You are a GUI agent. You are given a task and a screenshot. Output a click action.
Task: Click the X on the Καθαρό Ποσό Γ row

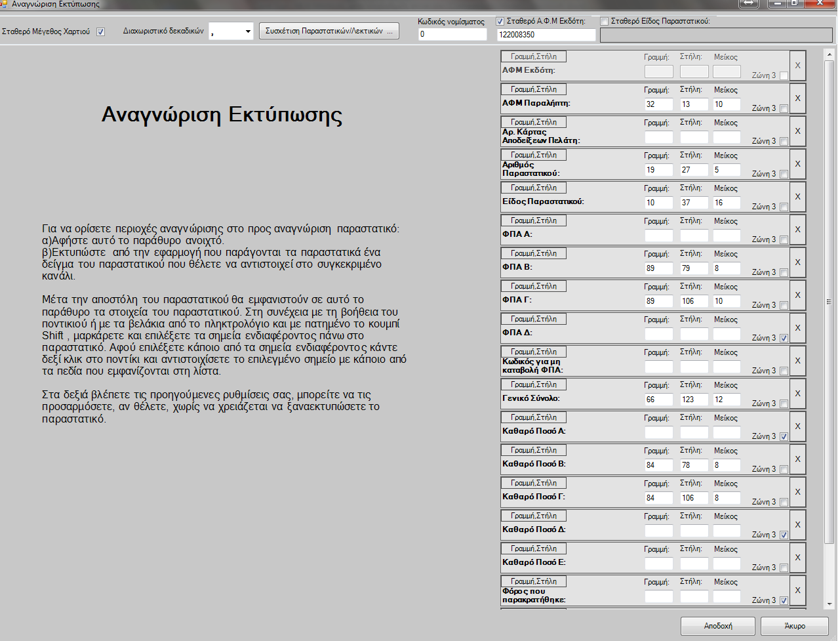(797, 492)
